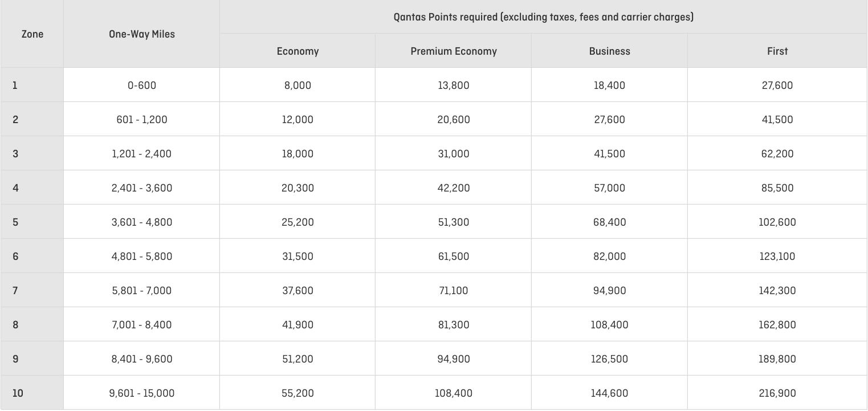Select the One-Way Miles column header
The image size is (868, 411).
[x=141, y=34]
